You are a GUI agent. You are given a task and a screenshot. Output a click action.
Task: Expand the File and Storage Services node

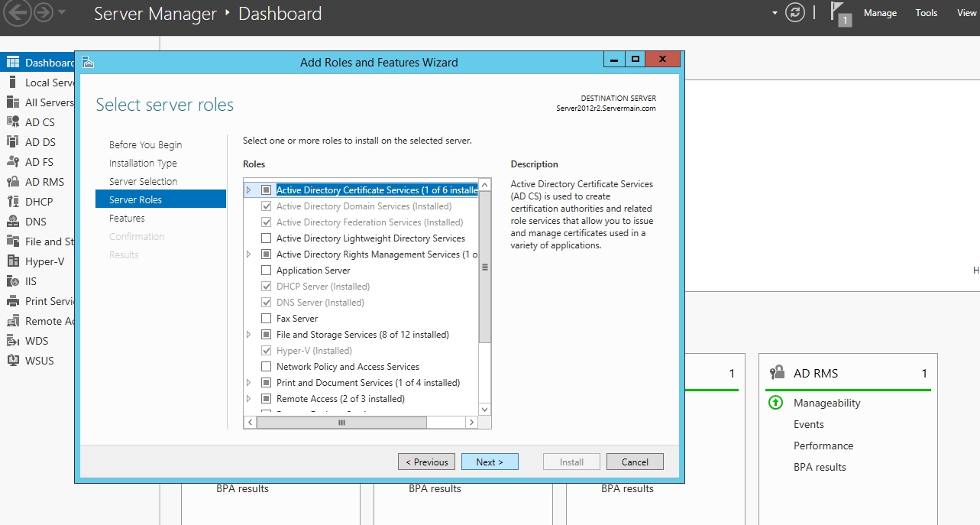[x=249, y=335]
